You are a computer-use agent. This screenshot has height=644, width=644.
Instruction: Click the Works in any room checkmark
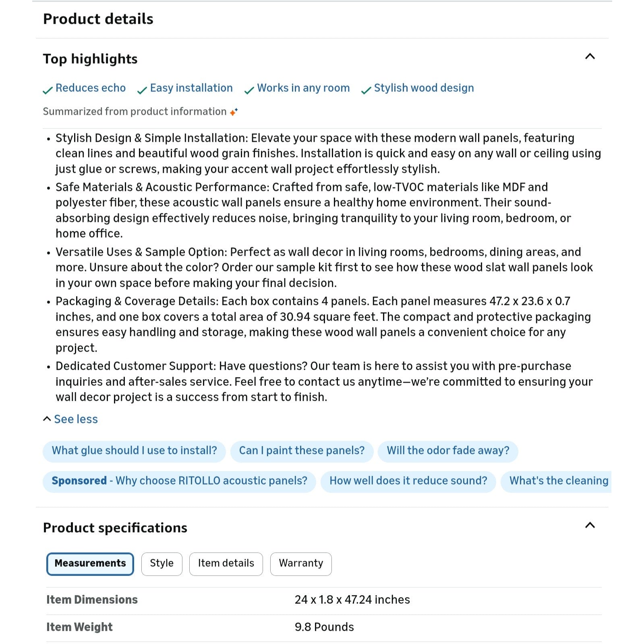249,90
